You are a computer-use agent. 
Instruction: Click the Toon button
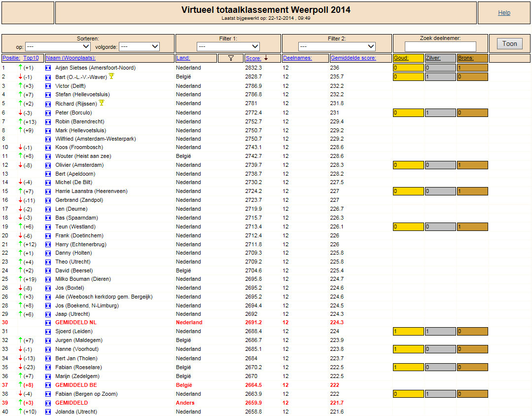[x=510, y=44]
